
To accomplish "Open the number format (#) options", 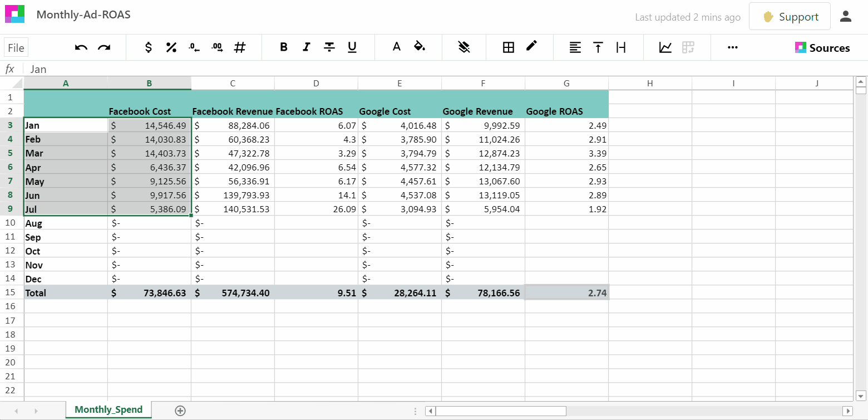I will 240,47.
